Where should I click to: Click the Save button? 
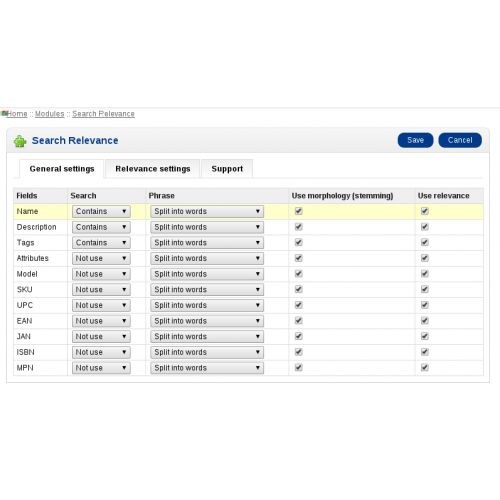click(415, 140)
